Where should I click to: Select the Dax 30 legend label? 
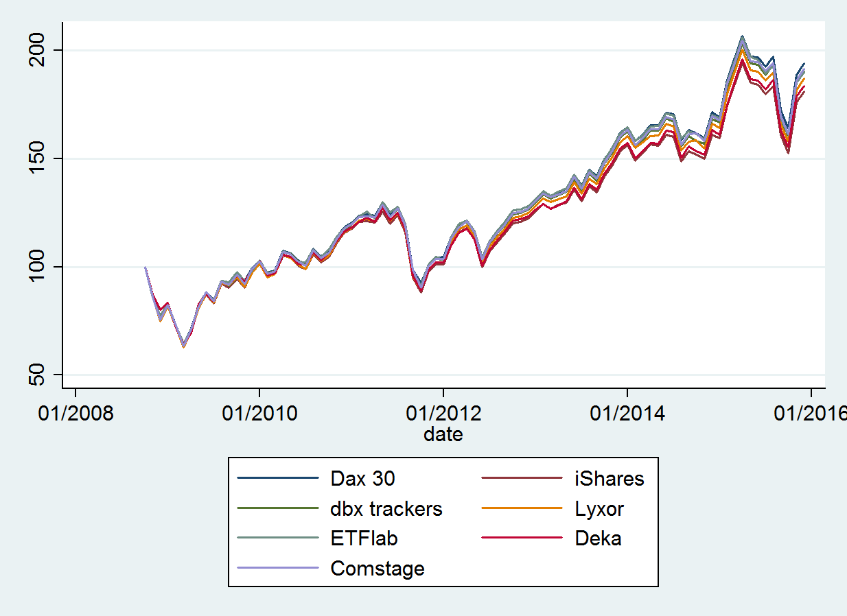tap(362, 478)
